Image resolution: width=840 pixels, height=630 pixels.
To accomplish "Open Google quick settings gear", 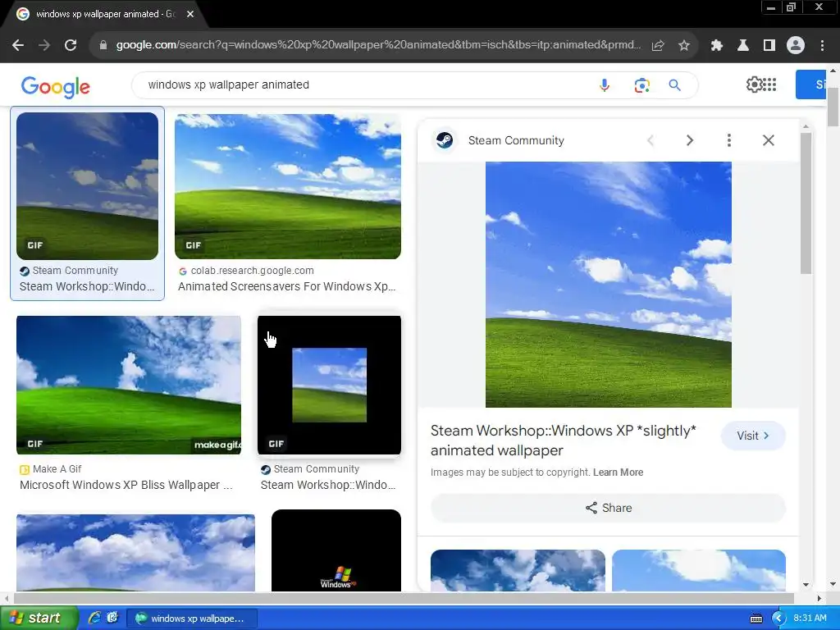I will click(x=754, y=84).
